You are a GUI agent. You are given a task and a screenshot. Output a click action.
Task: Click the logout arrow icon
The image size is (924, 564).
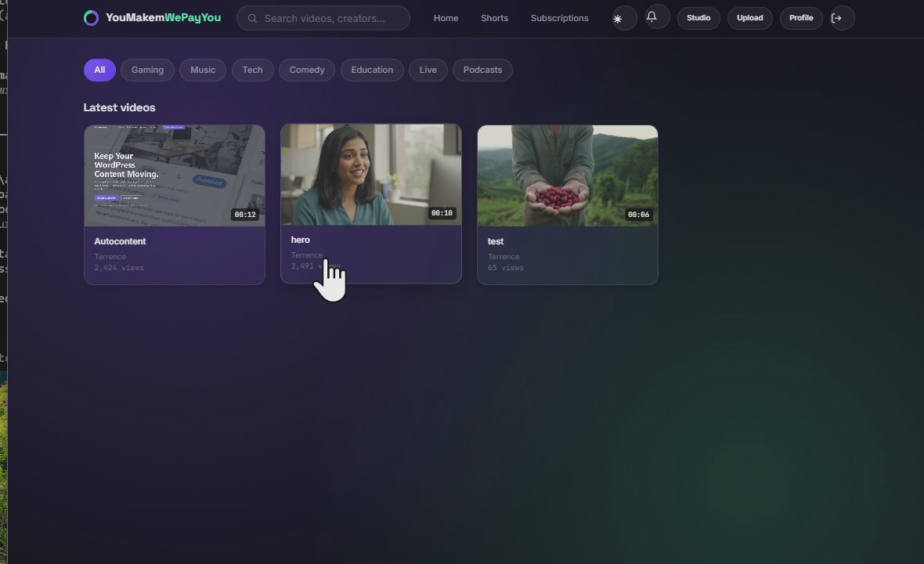836,18
